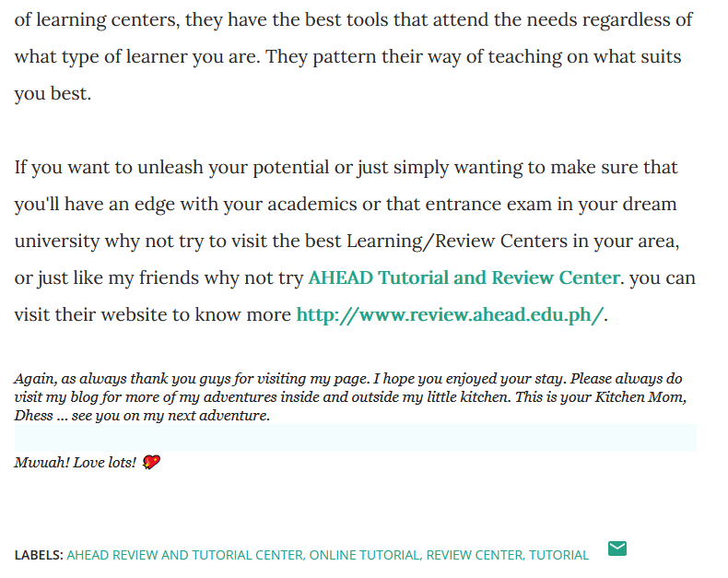The width and height of the screenshot is (728, 578).
Task: Click the email post envelope icon
Action: (617, 549)
